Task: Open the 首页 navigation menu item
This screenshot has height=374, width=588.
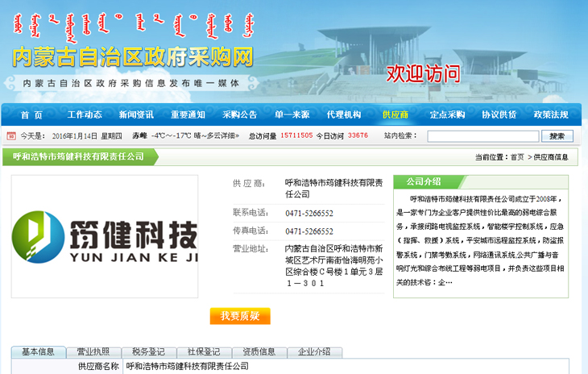Action: (31, 114)
